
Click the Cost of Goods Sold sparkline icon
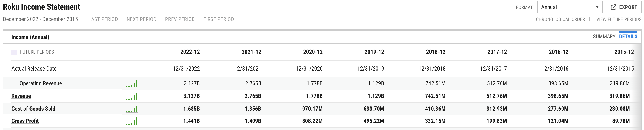click(132, 109)
